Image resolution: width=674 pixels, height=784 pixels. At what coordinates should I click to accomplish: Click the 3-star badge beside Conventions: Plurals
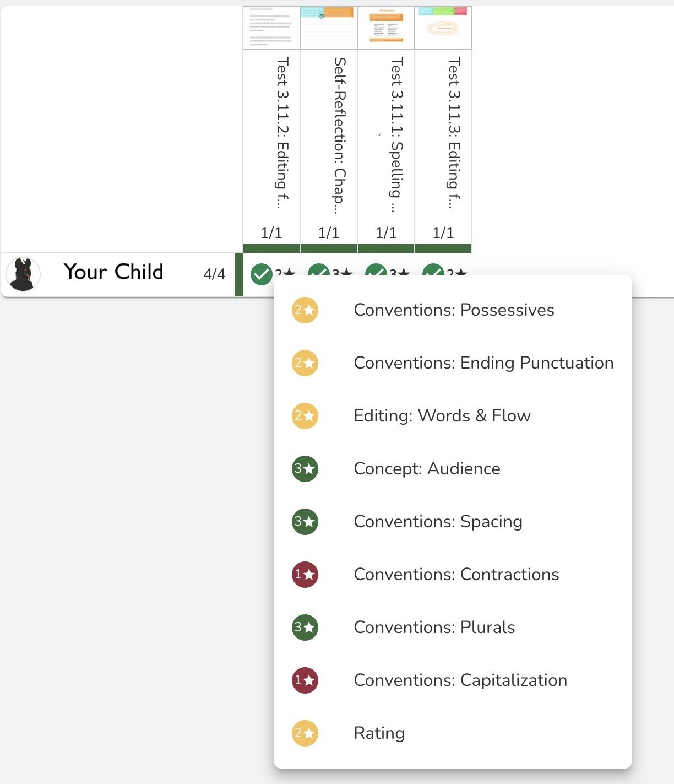tap(305, 628)
